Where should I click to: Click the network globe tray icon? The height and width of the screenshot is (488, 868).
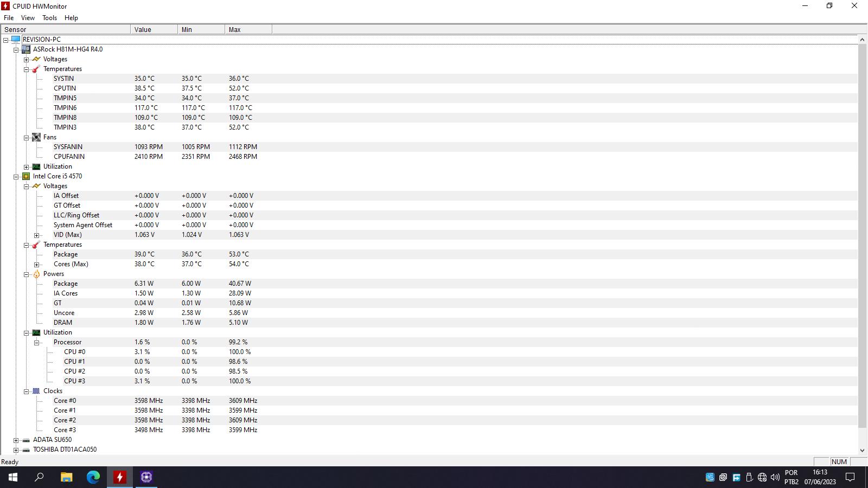point(762,477)
